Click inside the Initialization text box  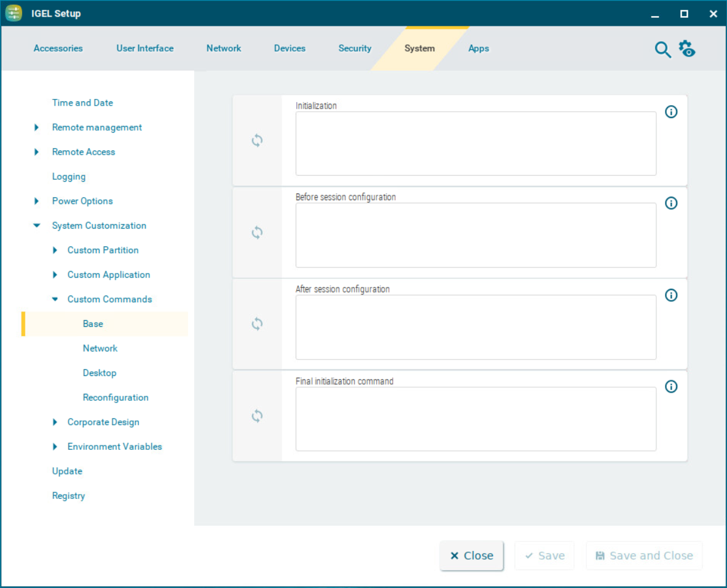coord(475,144)
